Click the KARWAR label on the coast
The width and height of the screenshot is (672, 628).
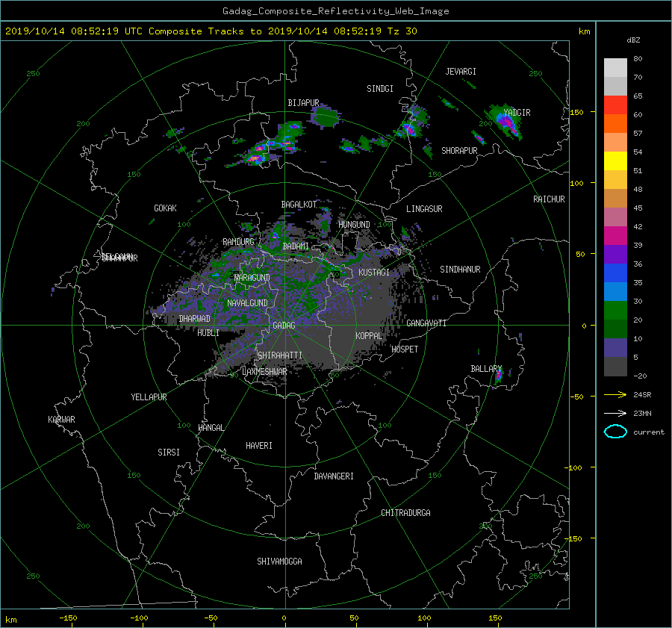click(61, 419)
